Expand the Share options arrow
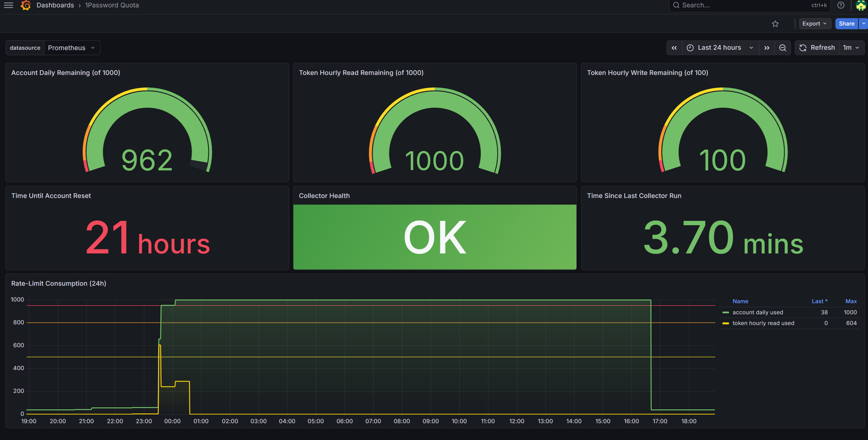Viewport: 868px width, 440px height. (x=863, y=24)
